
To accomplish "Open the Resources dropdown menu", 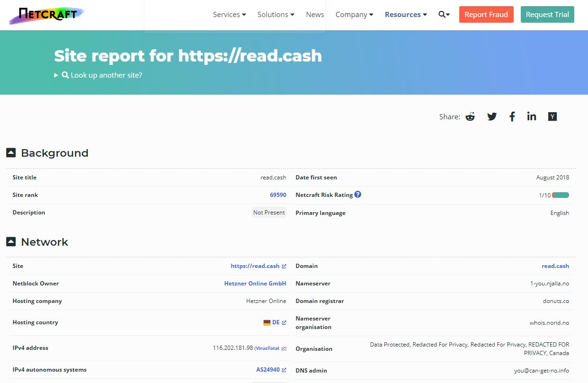I will point(406,15).
